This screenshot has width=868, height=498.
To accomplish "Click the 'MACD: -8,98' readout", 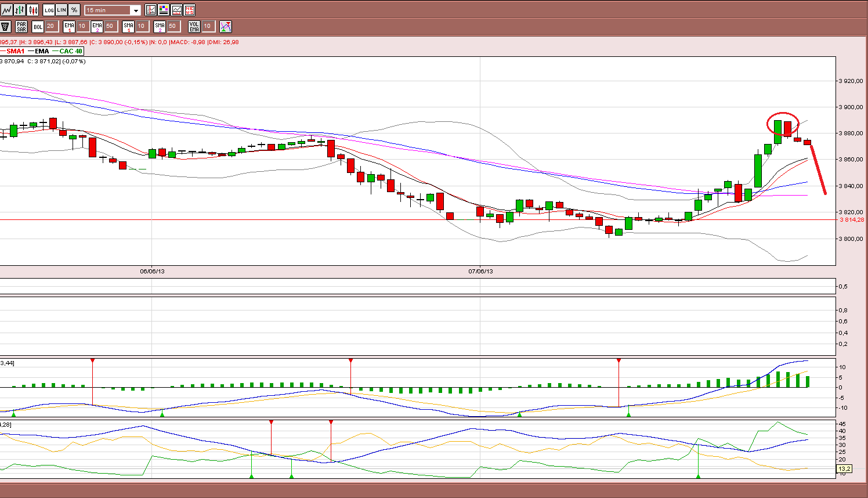I will coord(187,42).
